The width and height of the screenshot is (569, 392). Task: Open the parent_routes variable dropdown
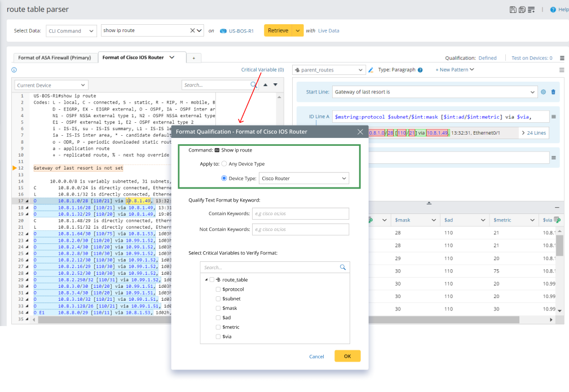[x=330, y=70]
